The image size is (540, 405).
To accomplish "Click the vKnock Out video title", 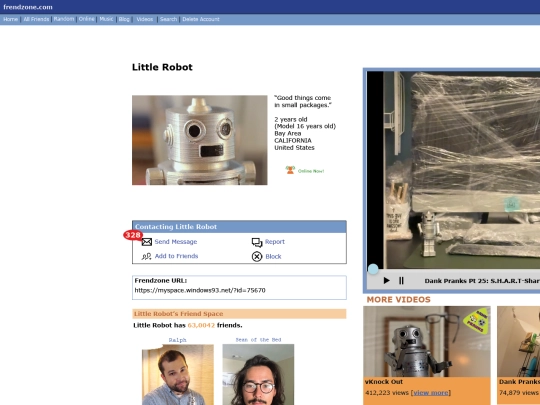I will (x=384, y=382).
